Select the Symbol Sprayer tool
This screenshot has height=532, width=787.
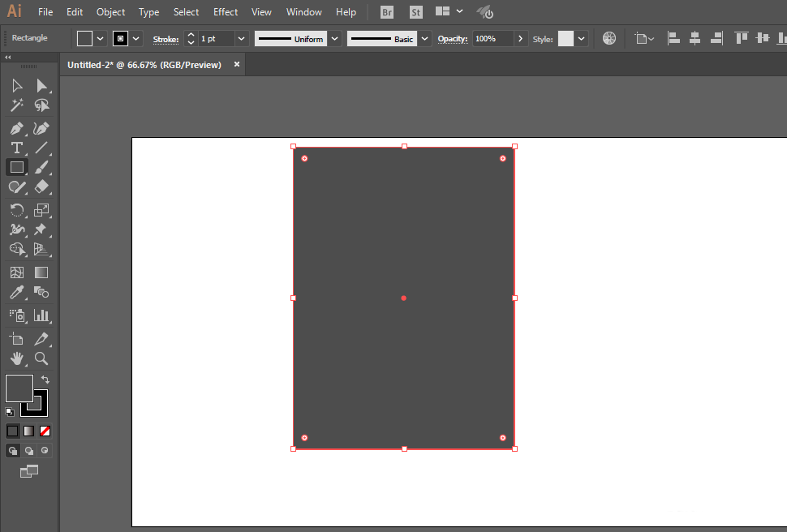(16, 315)
